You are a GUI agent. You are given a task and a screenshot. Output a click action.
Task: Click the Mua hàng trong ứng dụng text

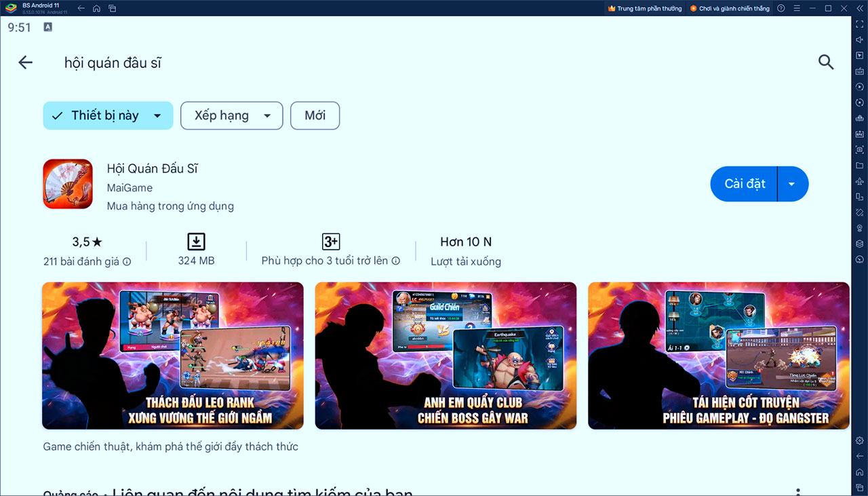tap(170, 206)
